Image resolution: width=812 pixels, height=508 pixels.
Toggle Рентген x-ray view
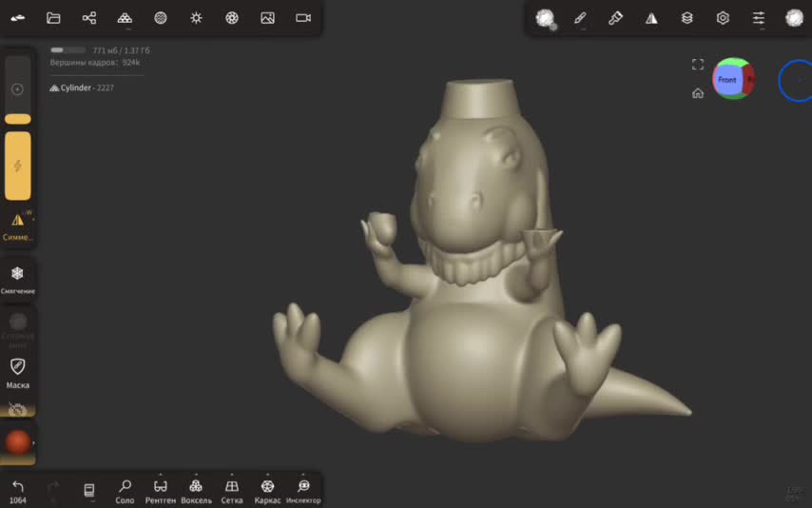coord(161,492)
